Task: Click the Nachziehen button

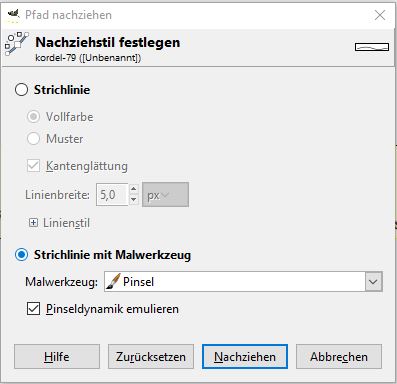Action: [245, 357]
